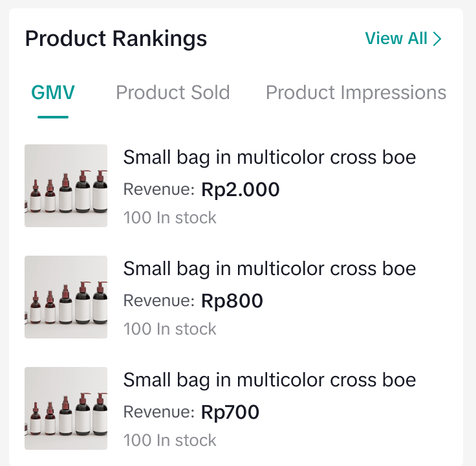Click the Rp700 revenue value

(x=230, y=412)
